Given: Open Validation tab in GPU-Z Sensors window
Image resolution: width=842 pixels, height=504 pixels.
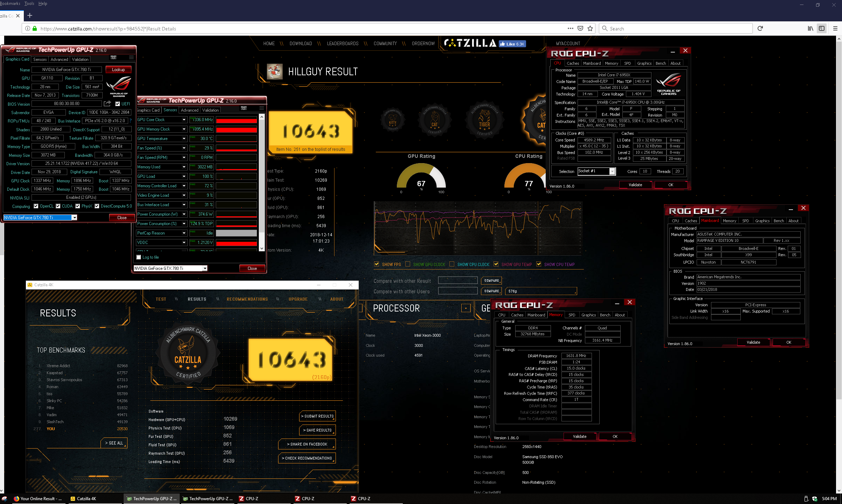Looking at the screenshot, I should click(210, 110).
